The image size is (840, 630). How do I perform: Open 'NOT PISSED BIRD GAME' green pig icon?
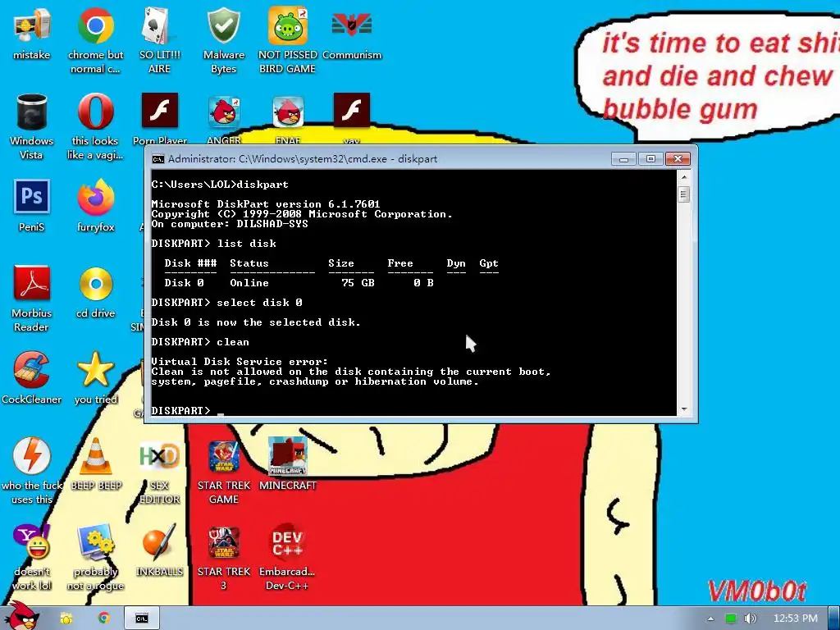pos(288,39)
